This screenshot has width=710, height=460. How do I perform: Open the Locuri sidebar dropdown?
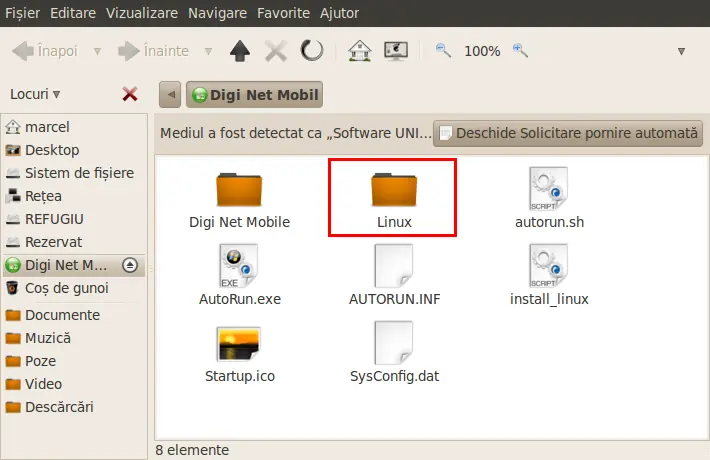click(35, 94)
